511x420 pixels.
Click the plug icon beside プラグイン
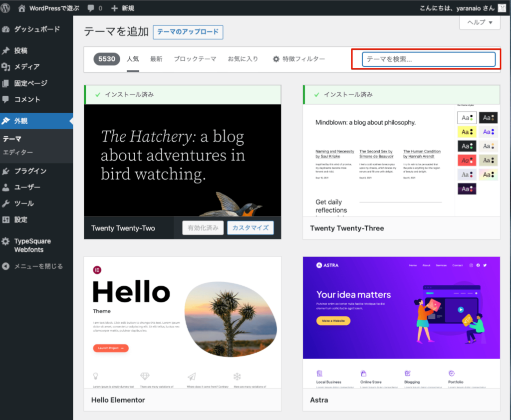point(6,171)
